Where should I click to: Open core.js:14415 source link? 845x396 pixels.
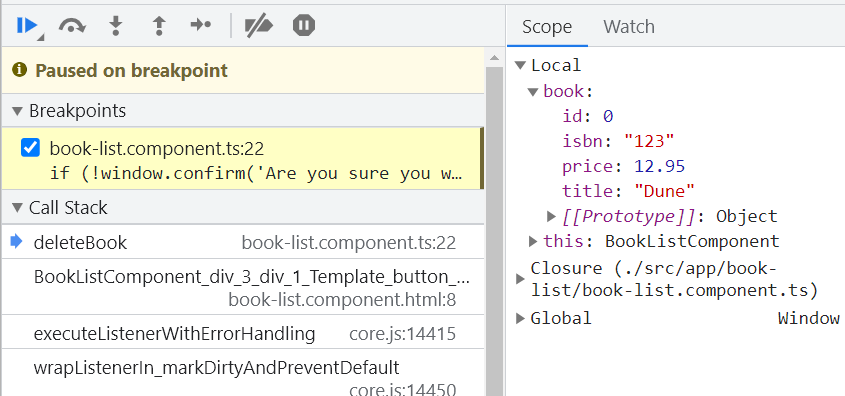402,334
